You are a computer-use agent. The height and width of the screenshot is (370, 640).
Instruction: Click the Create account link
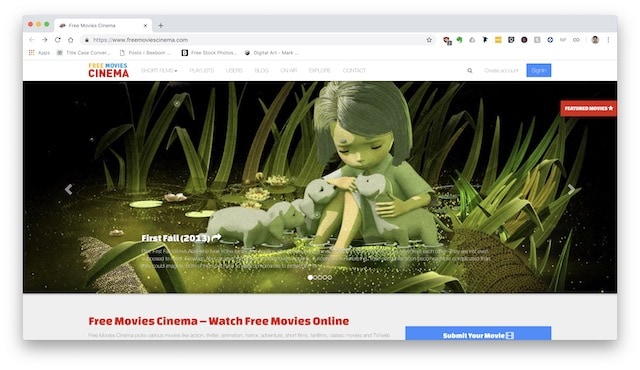tap(501, 71)
